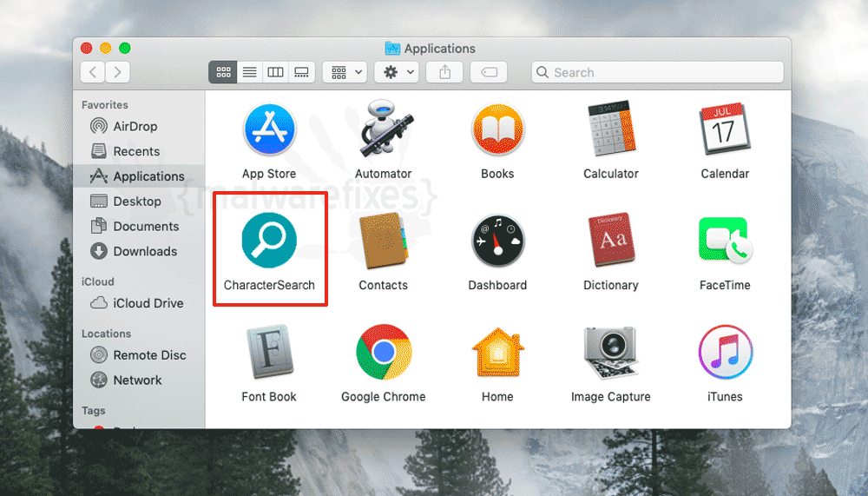Open the gear Action menu dropdown
868x496 pixels.
pos(397,72)
